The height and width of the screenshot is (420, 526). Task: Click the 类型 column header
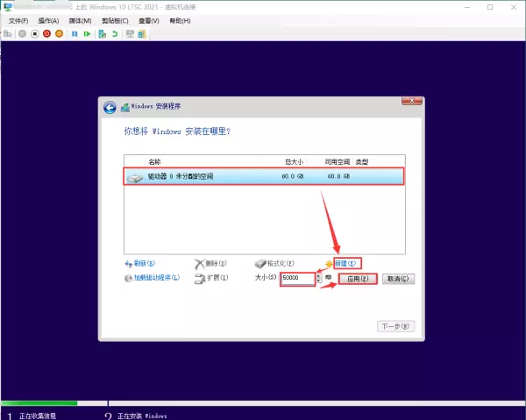click(362, 162)
